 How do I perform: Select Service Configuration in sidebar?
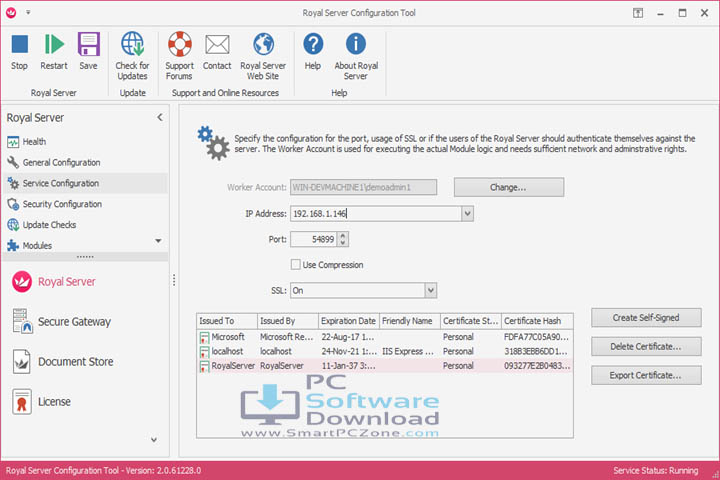tap(85, 183)
